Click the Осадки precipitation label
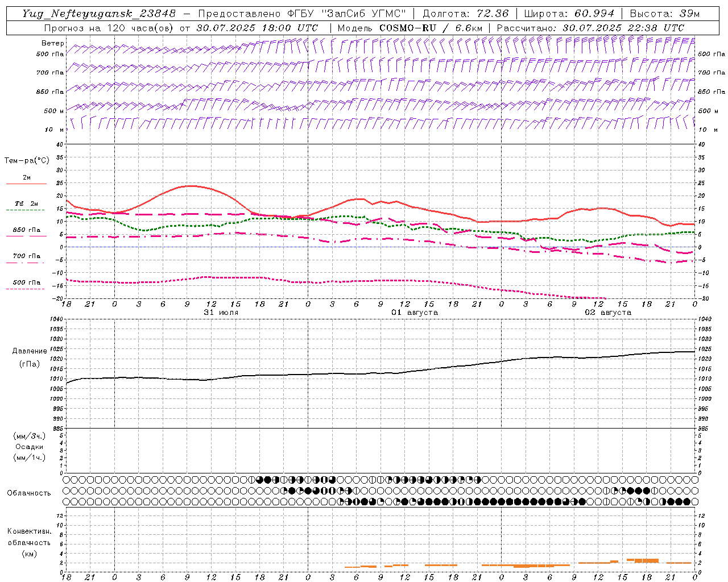 coord(30,447)
